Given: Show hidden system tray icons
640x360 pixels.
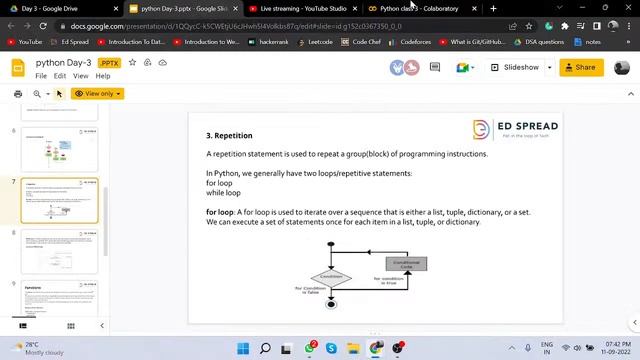Looking at the screenshot, I should (511, 348).
